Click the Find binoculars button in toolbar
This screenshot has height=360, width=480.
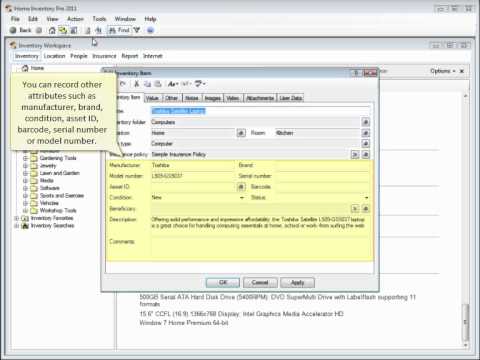[119, 30]
